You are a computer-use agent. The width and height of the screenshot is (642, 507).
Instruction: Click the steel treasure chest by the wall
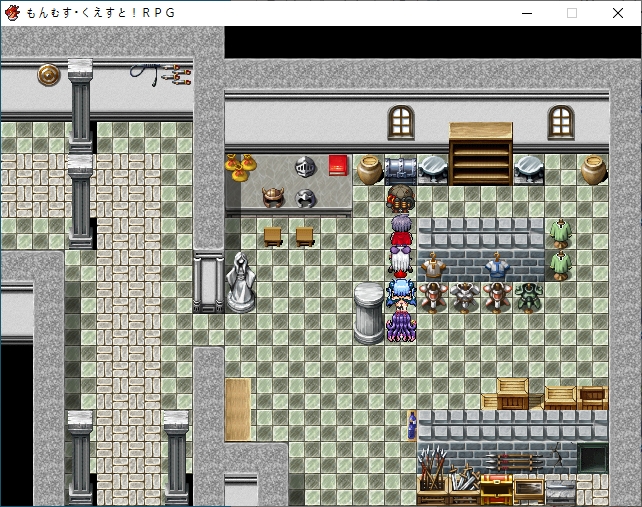[400, 171]
